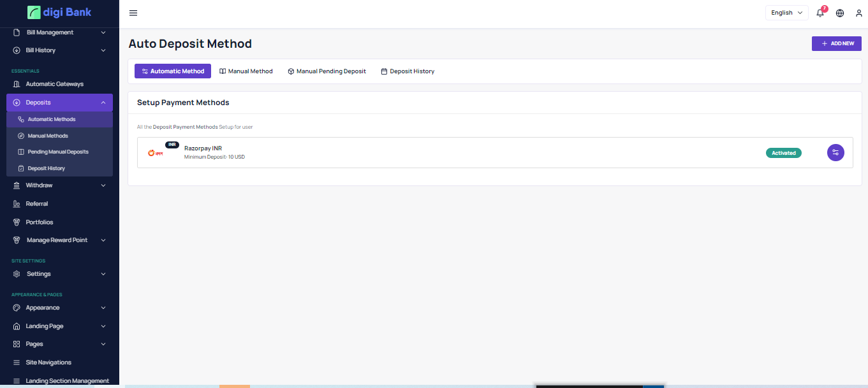
Task: Open the user profile icon
Action: (x=858, y=13)
